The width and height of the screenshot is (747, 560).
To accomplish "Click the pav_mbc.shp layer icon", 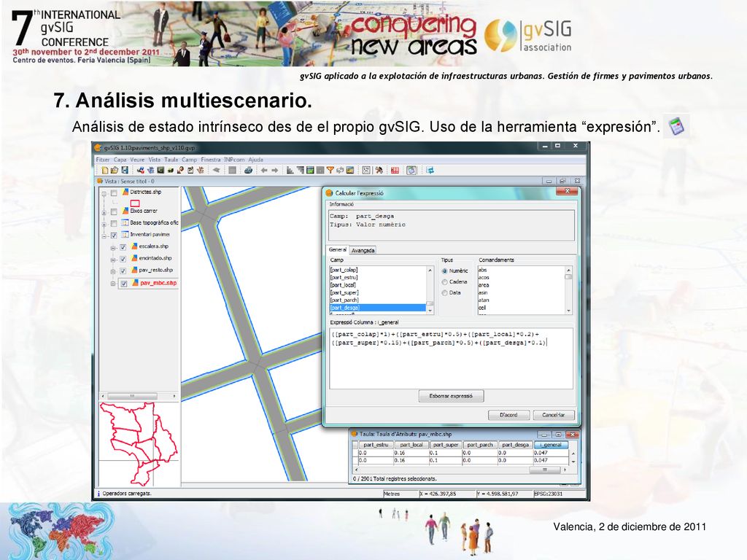I will 135,283.
